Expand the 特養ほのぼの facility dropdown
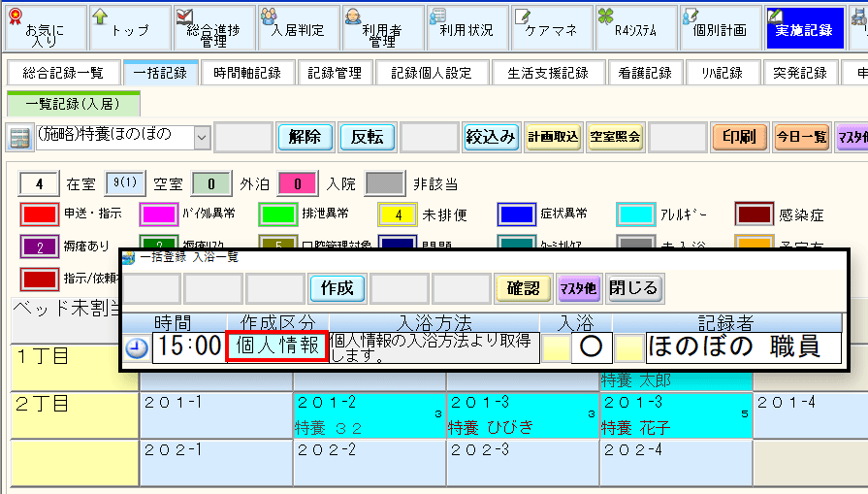 click(x=202, y=138)
